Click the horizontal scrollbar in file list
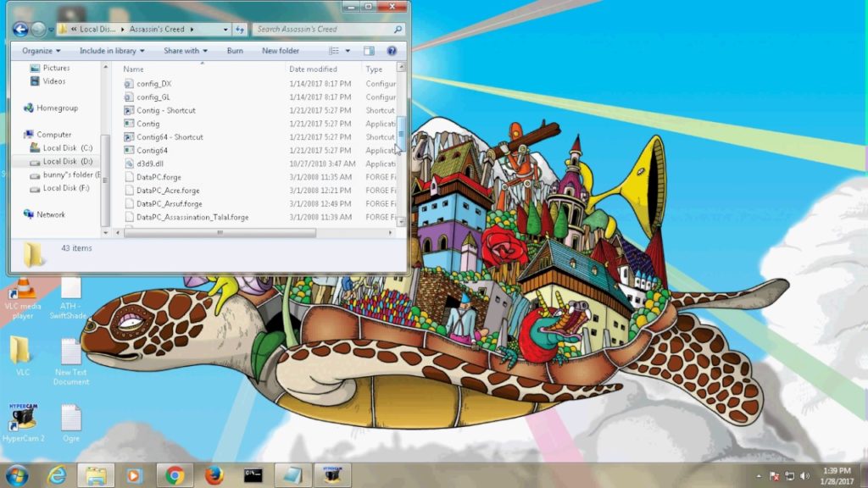The image size is (868, 488). [x=220, y=233]
